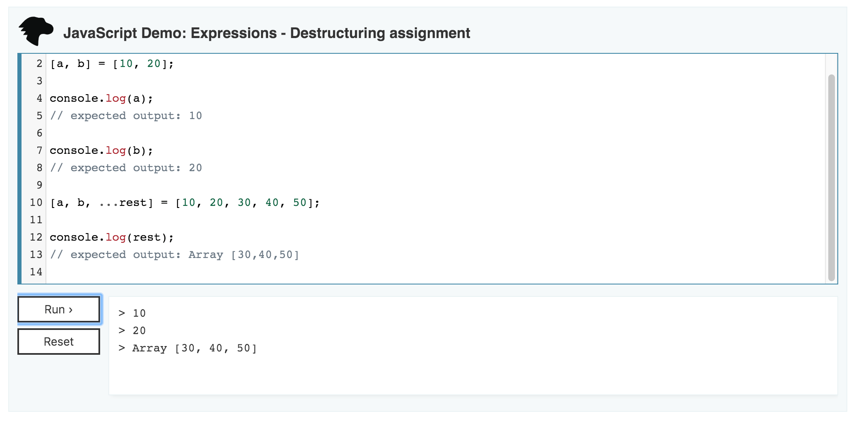
Task: Click the expected output 20 comment
Action: [x=126, y=168]
